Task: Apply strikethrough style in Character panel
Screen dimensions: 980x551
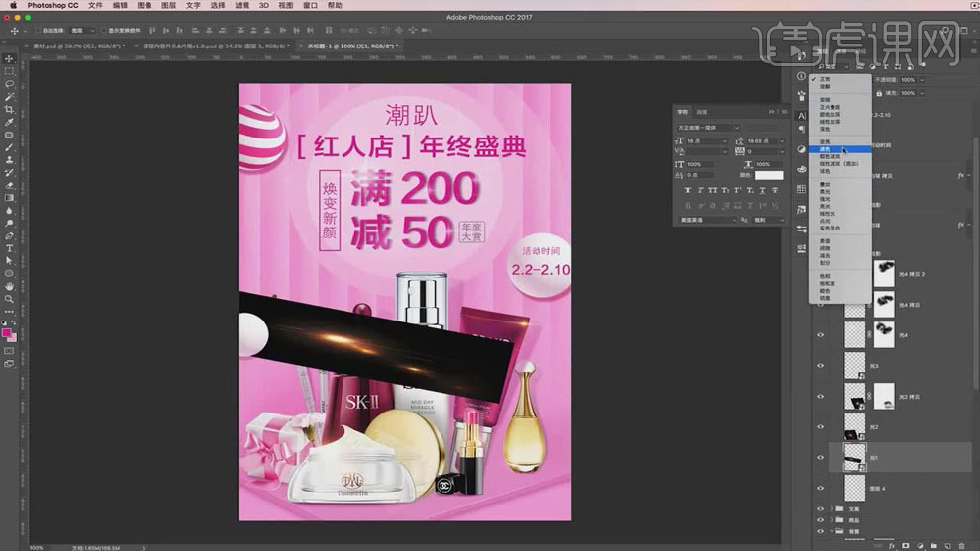Action: pos(775,190)
